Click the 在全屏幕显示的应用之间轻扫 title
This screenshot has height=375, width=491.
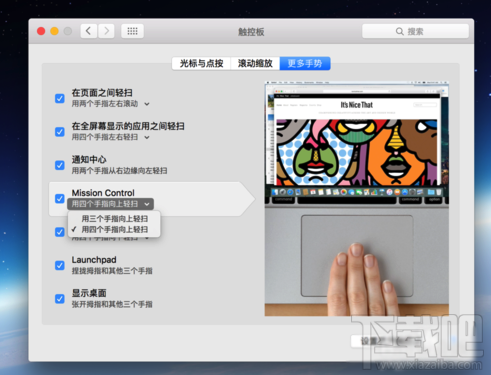[128, 126]
